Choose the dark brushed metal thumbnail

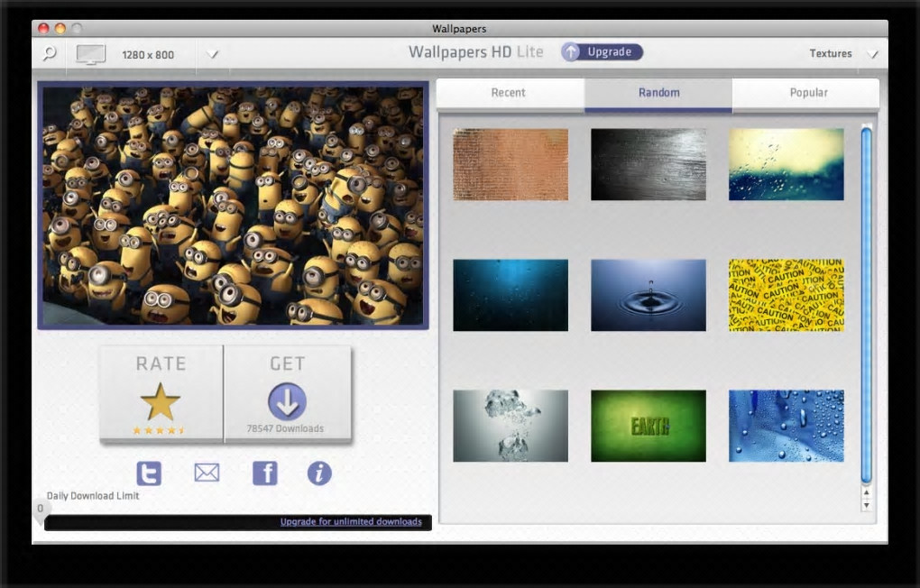(x=649, y=165)
